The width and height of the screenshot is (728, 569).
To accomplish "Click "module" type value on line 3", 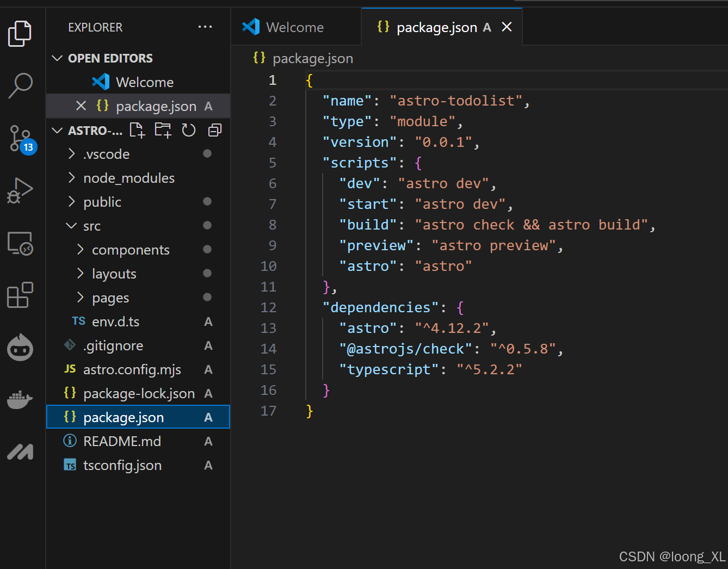I will 423,121.
